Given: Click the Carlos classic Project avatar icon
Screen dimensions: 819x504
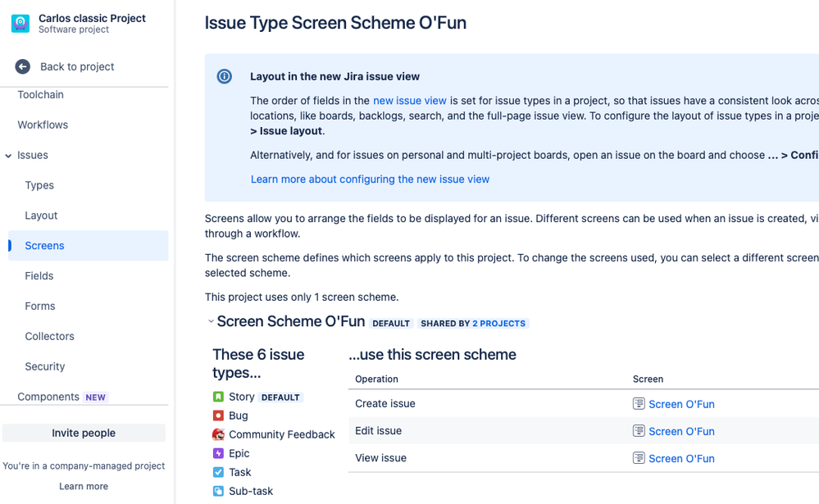Looking at the screenshot, I should click(x=20, y=24).
